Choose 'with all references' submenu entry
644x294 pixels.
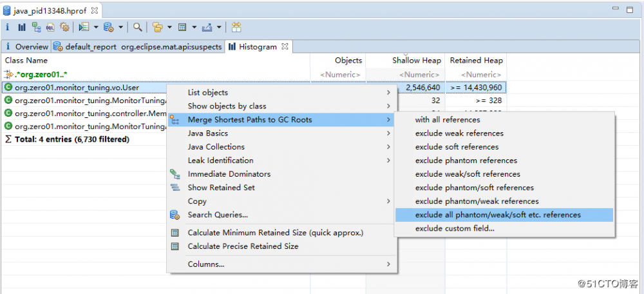click(448, 120)
